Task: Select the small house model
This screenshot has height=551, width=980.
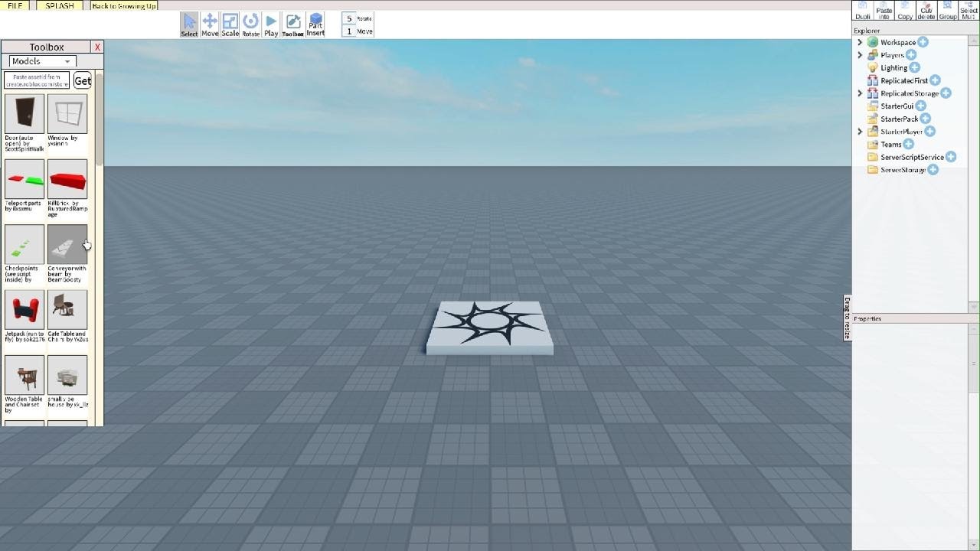Action: [x=67, y=375]
